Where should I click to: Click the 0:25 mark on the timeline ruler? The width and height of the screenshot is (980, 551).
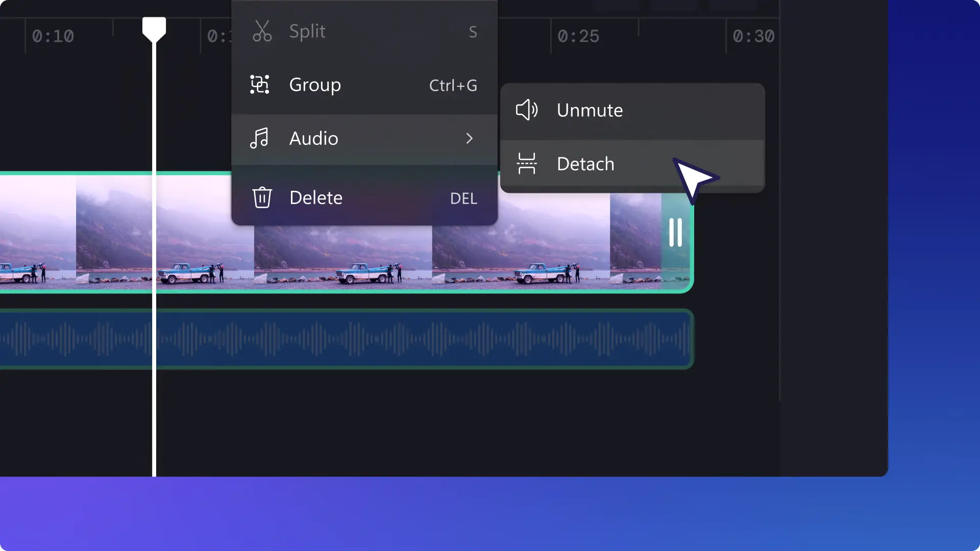578,36
